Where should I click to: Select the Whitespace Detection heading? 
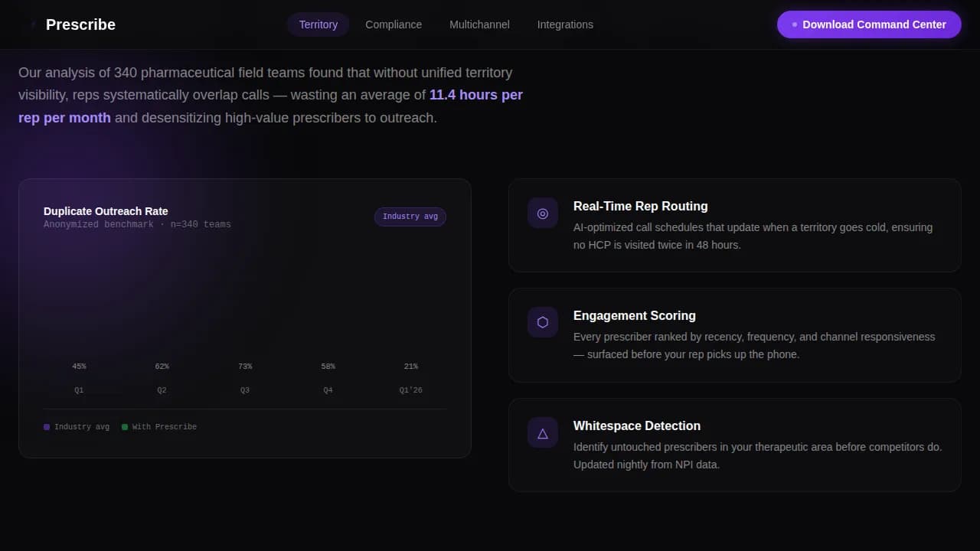(637, 425)
